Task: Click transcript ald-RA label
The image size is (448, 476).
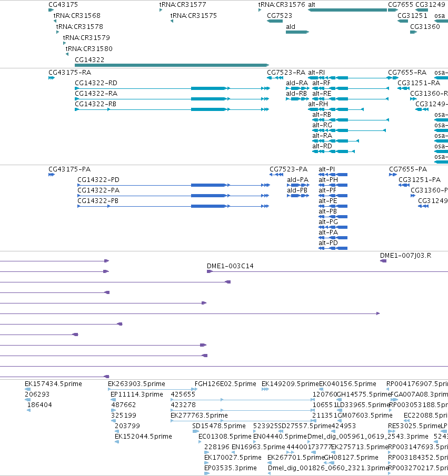Action: pyautogui.click(x=297, y=83)
